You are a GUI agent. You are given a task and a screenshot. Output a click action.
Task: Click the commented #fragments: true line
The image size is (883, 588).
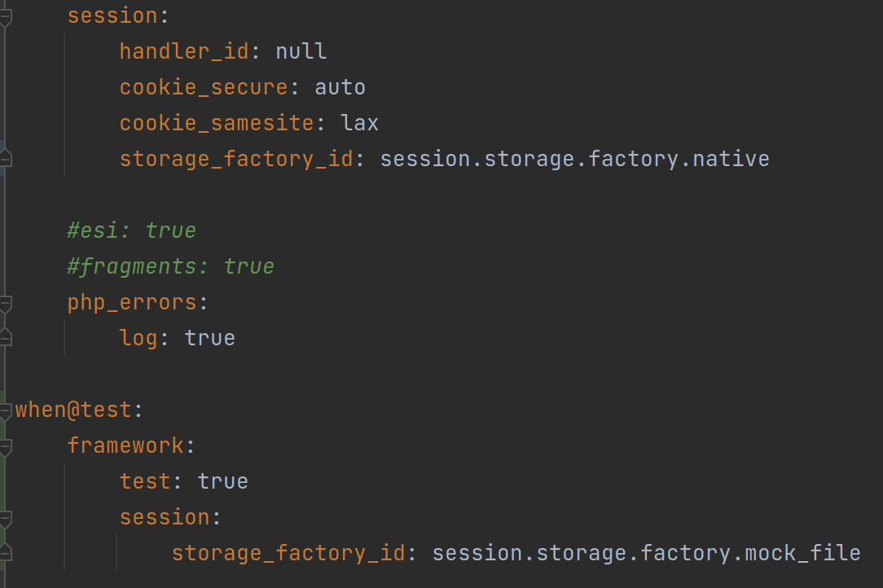point(170,266)
